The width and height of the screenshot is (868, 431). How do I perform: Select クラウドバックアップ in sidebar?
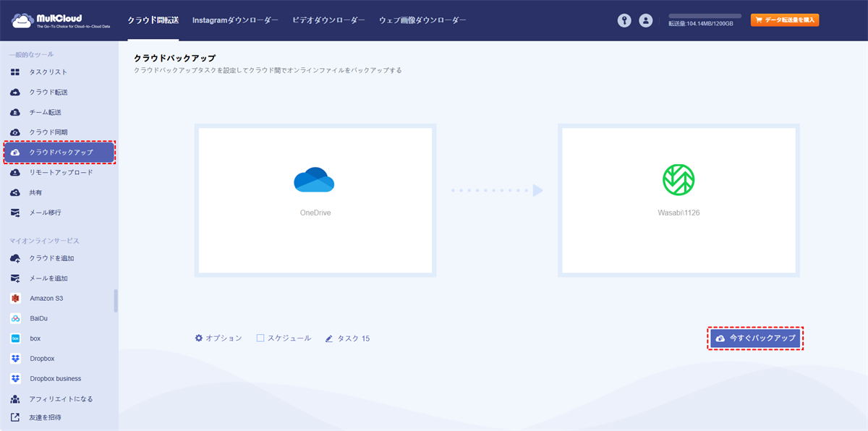click(59, 153)
